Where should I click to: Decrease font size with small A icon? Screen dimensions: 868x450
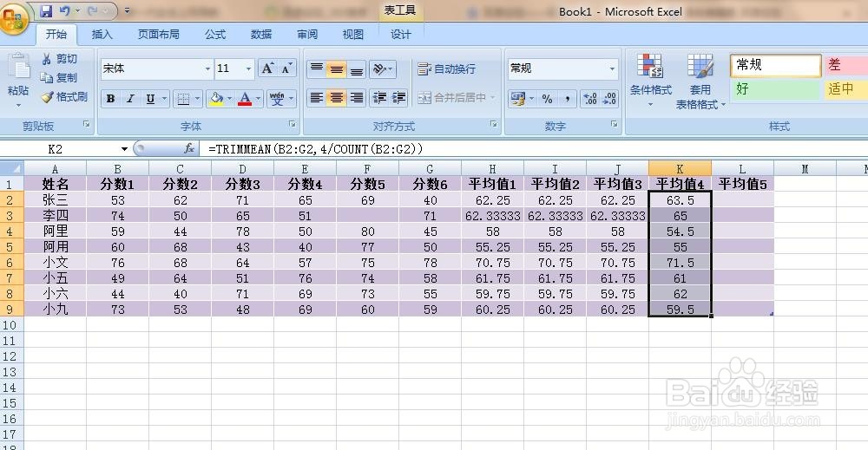286,68
